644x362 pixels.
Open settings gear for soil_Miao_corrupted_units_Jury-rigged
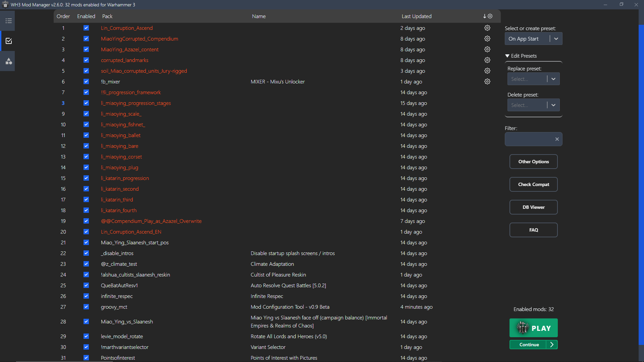tap(487, 71)
